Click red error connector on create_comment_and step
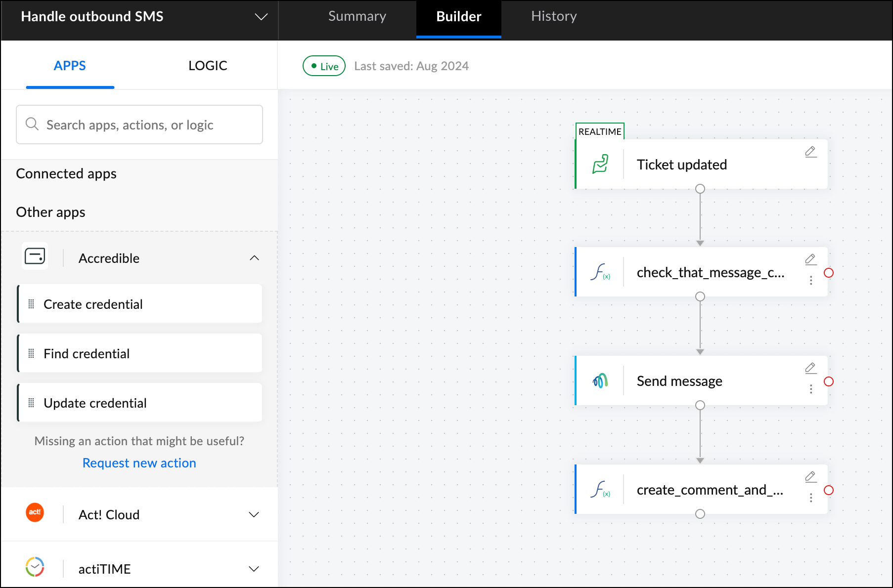Image resolution: width=893 pixels, height=588 pixels. [x=829, y=490]
